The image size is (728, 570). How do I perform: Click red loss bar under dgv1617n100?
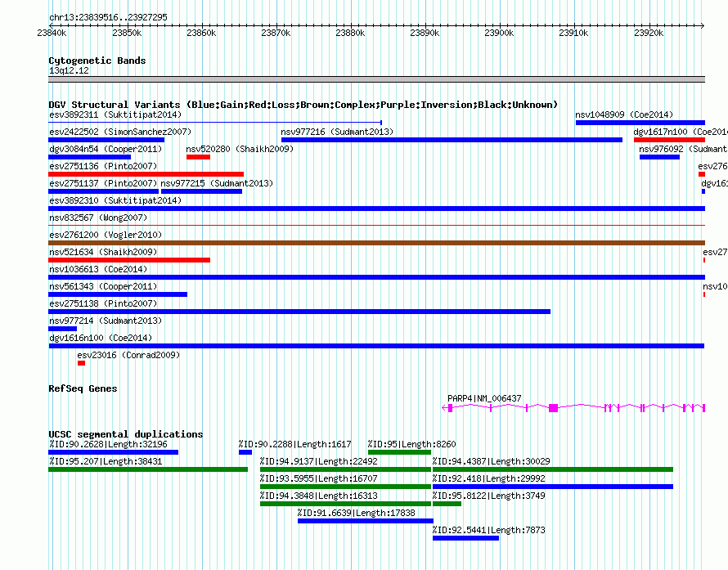point(669,140)
